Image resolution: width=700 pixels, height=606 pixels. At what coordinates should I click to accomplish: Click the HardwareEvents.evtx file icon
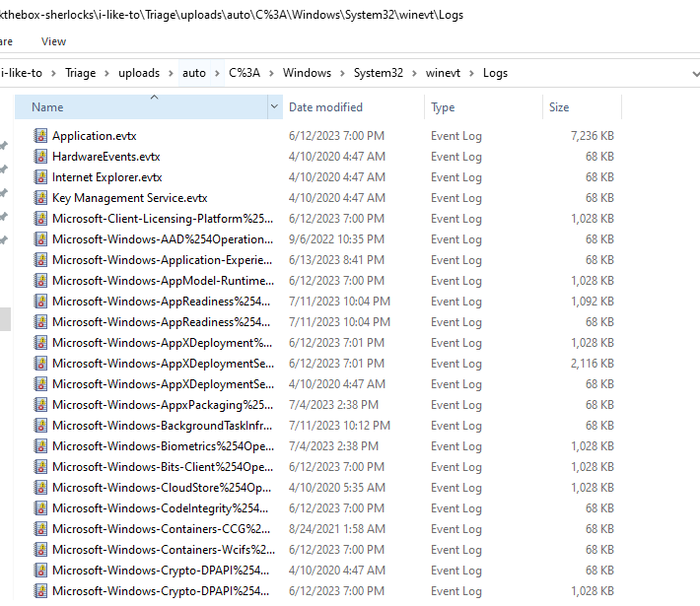pos(40,157)
